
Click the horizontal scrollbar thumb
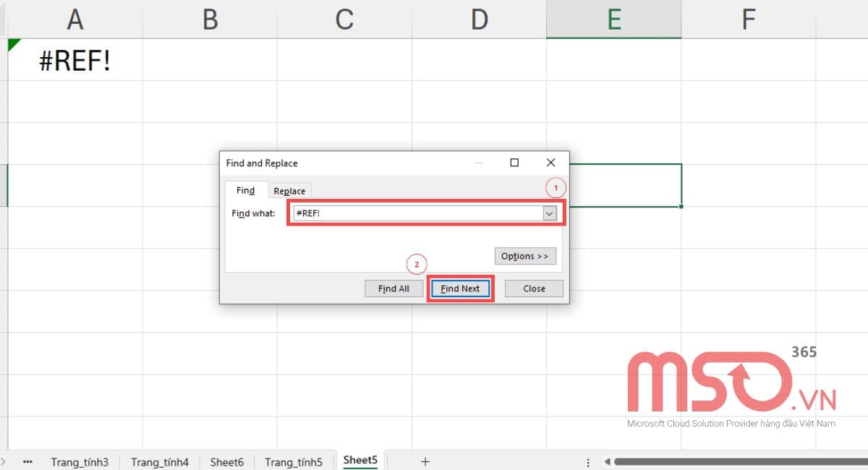point(741,461)
